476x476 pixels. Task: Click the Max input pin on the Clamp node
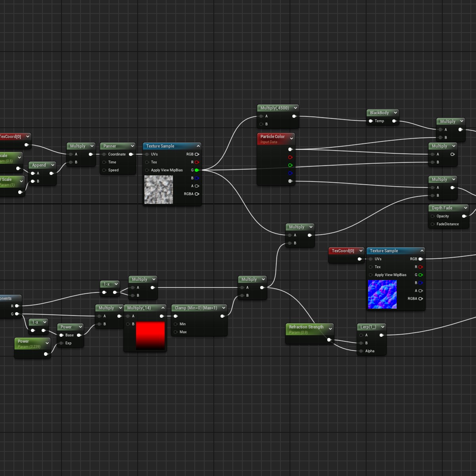coord(176,332)
